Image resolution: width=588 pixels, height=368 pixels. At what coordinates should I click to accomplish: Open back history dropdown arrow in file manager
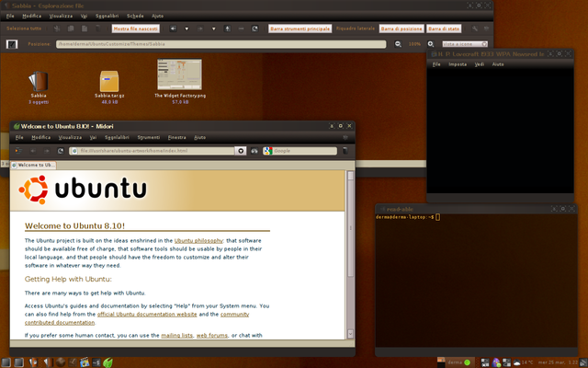(187, 29)
